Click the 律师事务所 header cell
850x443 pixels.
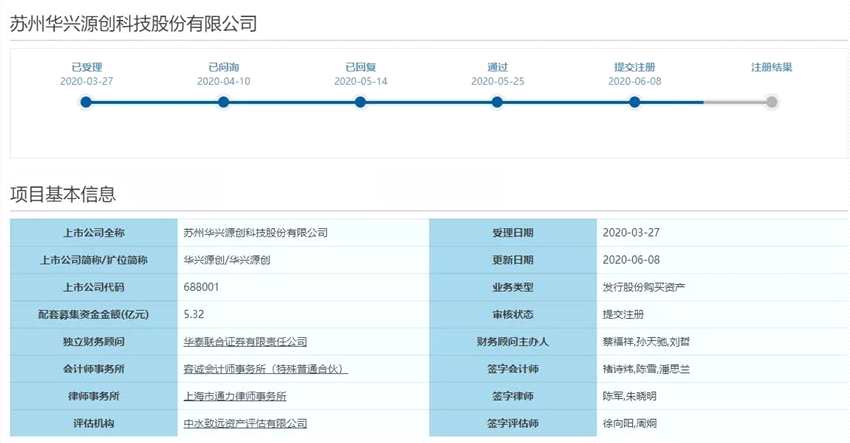click(94, 396)
